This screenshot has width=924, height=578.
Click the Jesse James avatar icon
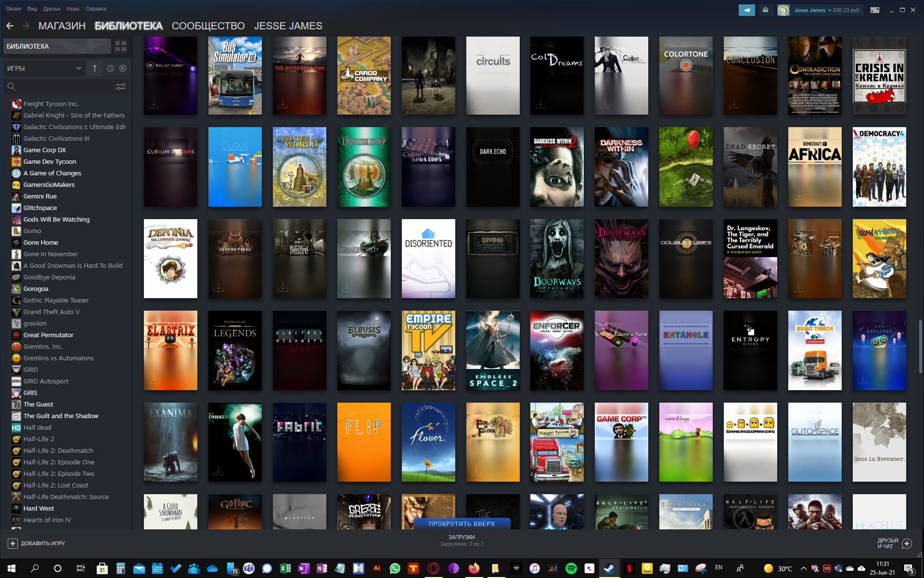[x=783, y=10]
